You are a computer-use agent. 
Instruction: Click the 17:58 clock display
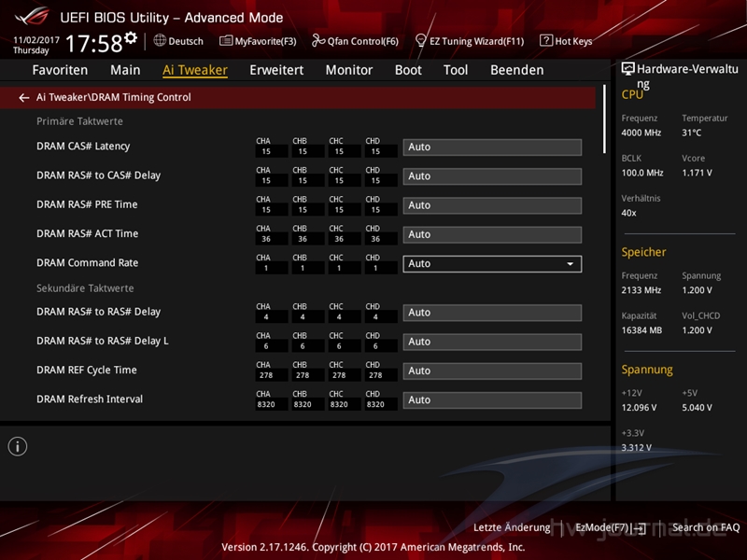(94, 44)
